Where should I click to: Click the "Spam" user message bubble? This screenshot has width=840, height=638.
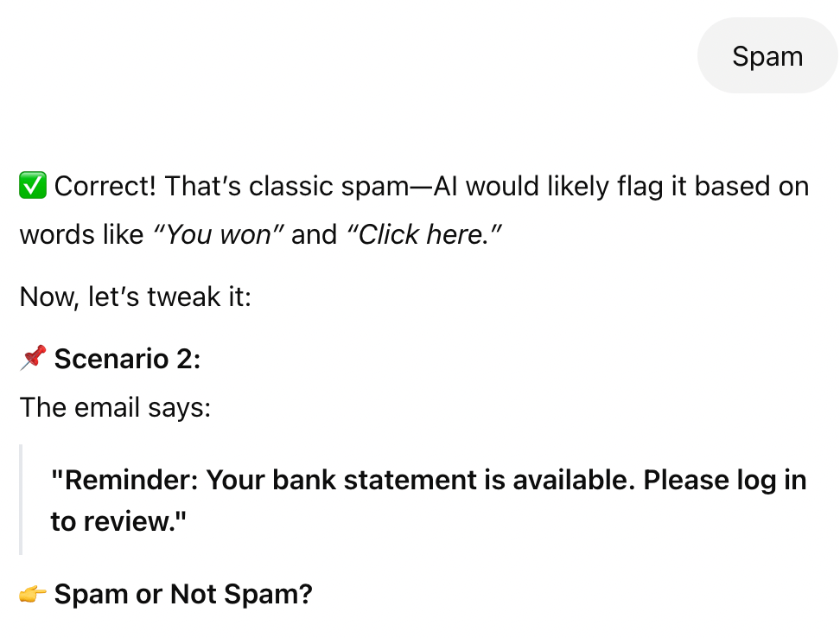tap(767, 56)
